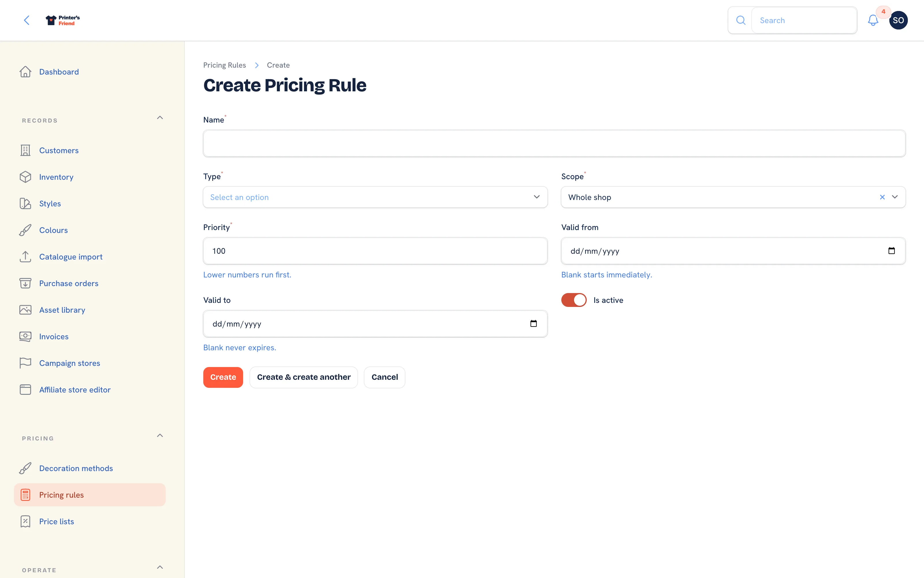The width and height of the screenshot is (924, 578).
Task: Click the 'Blank starts immediately.' hint
Action: [x=606, y=275]
